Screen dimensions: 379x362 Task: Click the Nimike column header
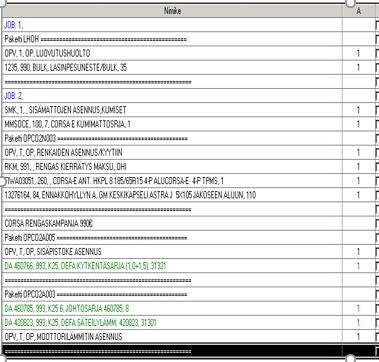[x=172, y=11]
